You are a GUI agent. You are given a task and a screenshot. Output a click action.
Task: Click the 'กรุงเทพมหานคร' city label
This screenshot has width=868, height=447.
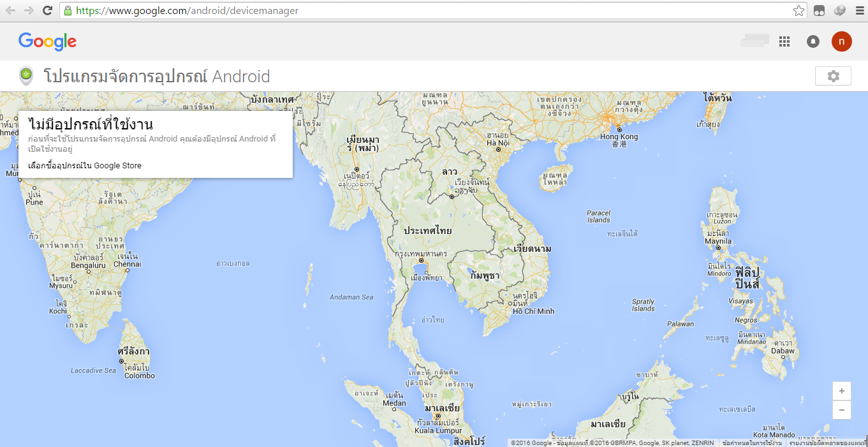[x=421, y=253]
